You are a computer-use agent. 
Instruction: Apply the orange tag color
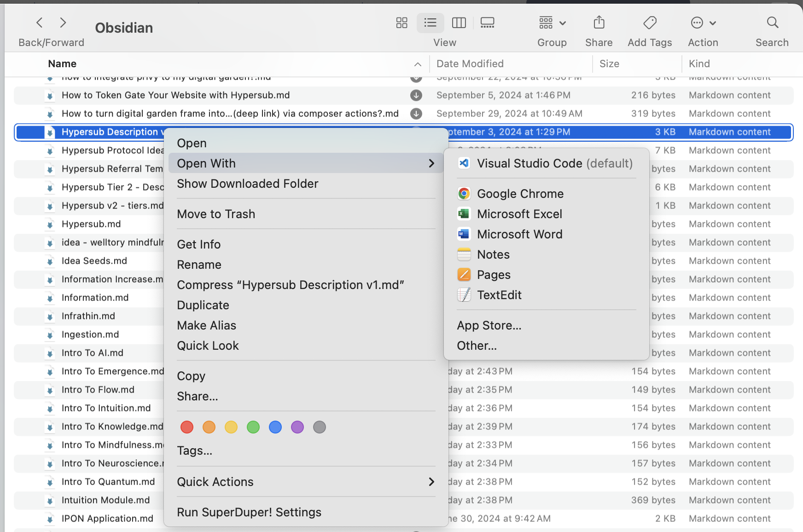209,427
